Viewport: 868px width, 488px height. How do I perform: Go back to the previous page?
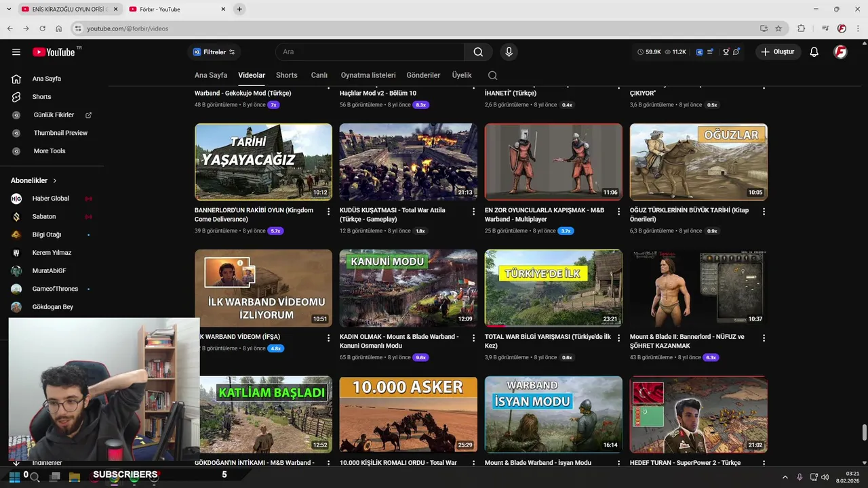tap(9, 28)
